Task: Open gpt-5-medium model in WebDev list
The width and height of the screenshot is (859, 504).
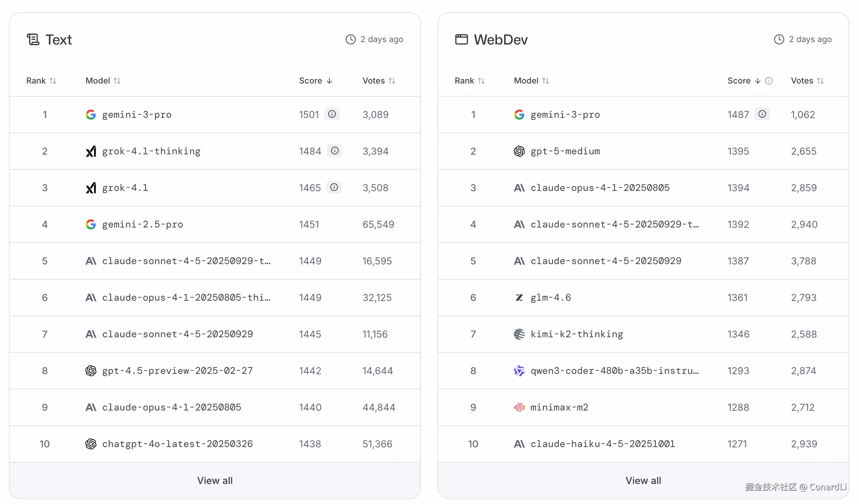Action: (565, 151)
